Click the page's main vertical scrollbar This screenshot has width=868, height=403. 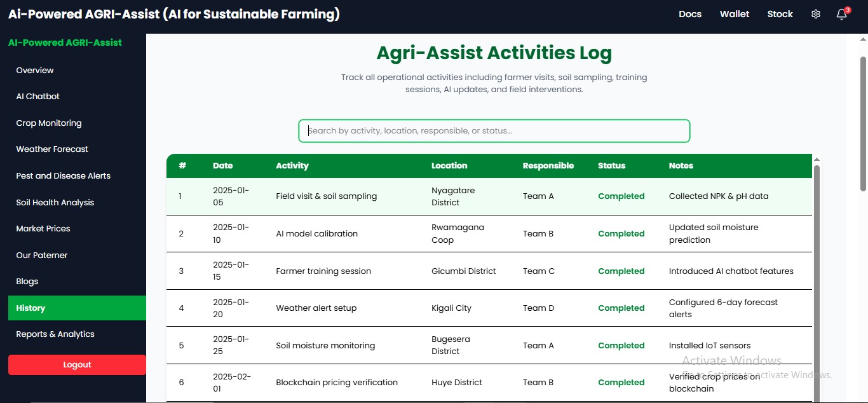pyautogui.click(x=863, y=124)
